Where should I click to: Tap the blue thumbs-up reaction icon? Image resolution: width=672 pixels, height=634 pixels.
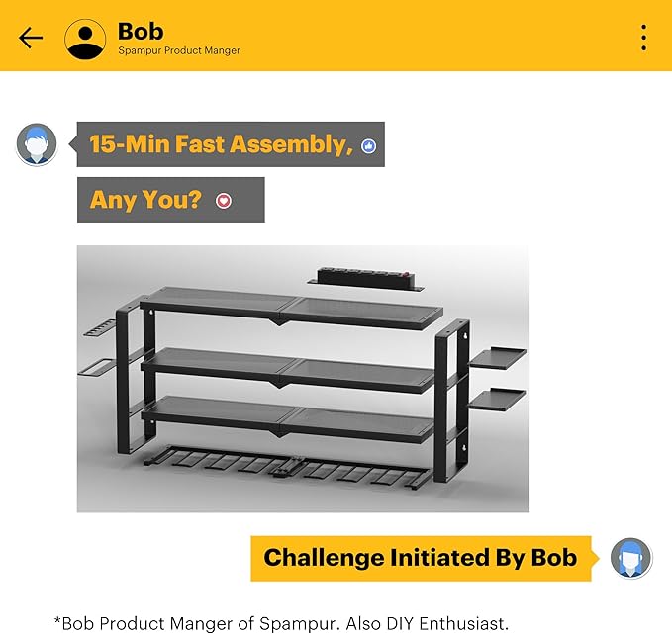[x=368, y=146]
